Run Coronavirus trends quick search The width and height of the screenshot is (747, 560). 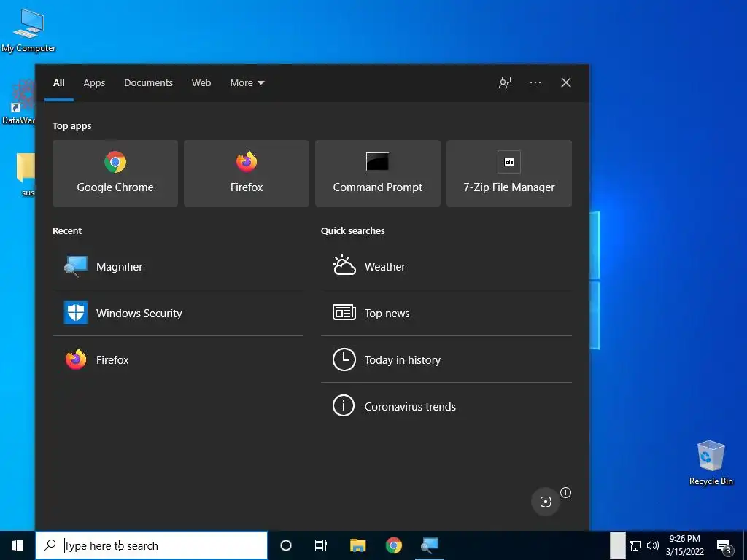[446, 406]
